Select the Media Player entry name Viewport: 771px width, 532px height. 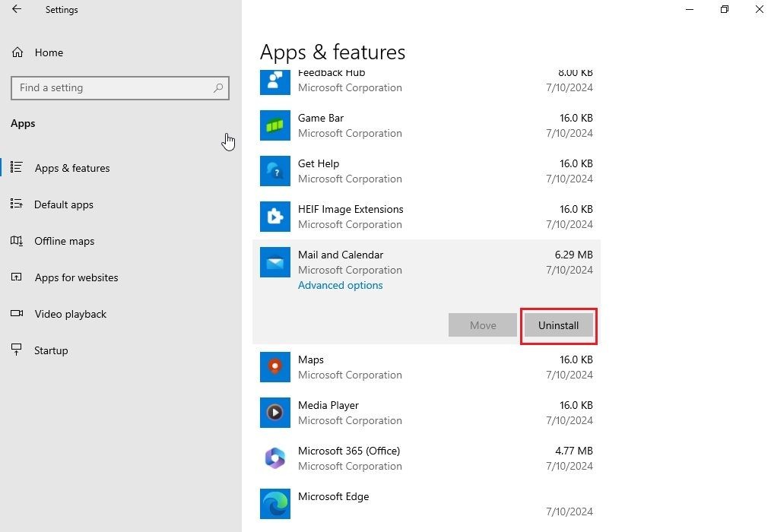point(328,406)
